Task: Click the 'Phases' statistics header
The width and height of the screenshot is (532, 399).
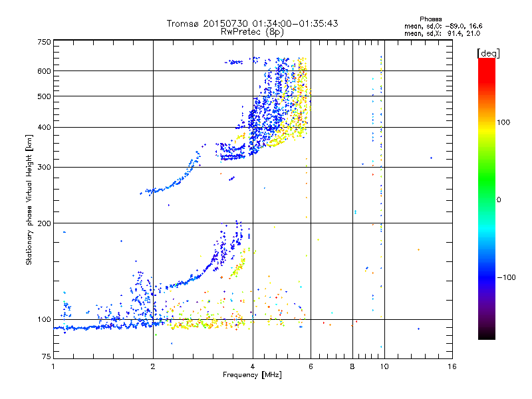Action: tap(430, 19)
